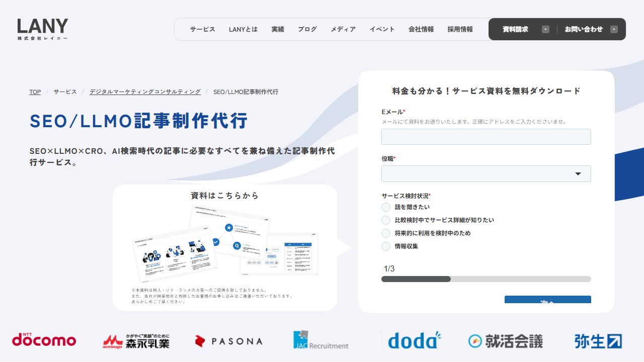Image resolution: width=644 pixels, height=362 pixels.
Task: Click the arrow icon beside お問い合わせ
Action: pyautogui.click(x=614, y=29)
